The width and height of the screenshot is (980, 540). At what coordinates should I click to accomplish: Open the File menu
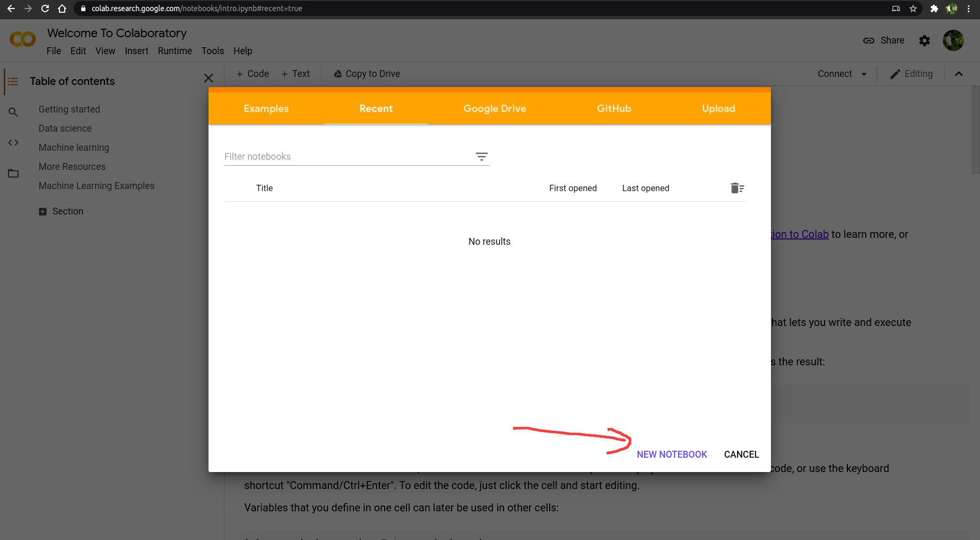point(54,51)
